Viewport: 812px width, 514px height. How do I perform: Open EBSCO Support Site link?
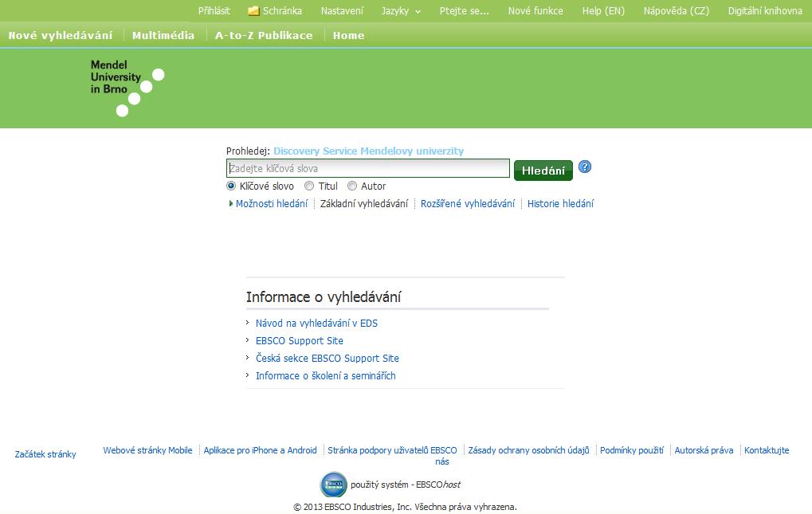300,341
